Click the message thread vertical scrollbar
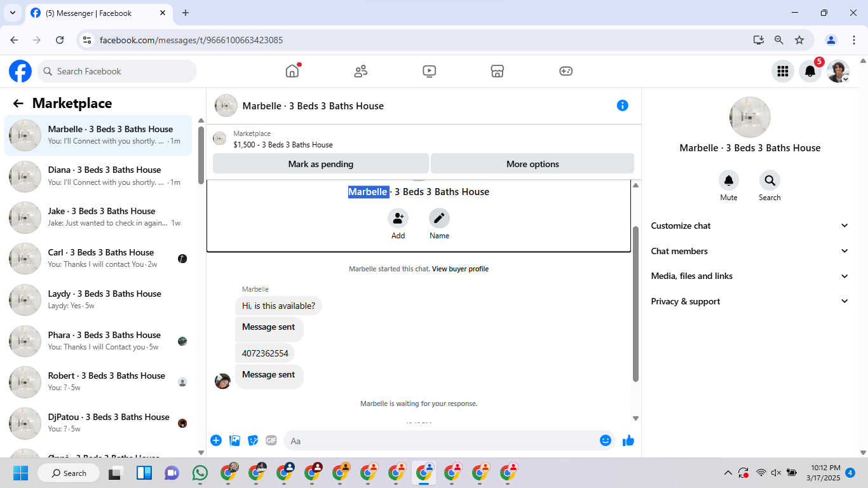This screenshot has height=488, width=868. point(635,304)
